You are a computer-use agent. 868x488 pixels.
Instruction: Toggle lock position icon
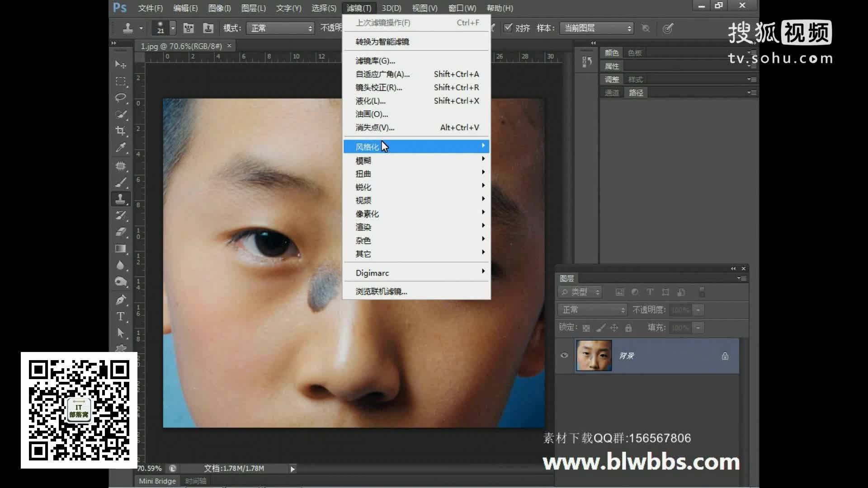[x=614, y=328]
